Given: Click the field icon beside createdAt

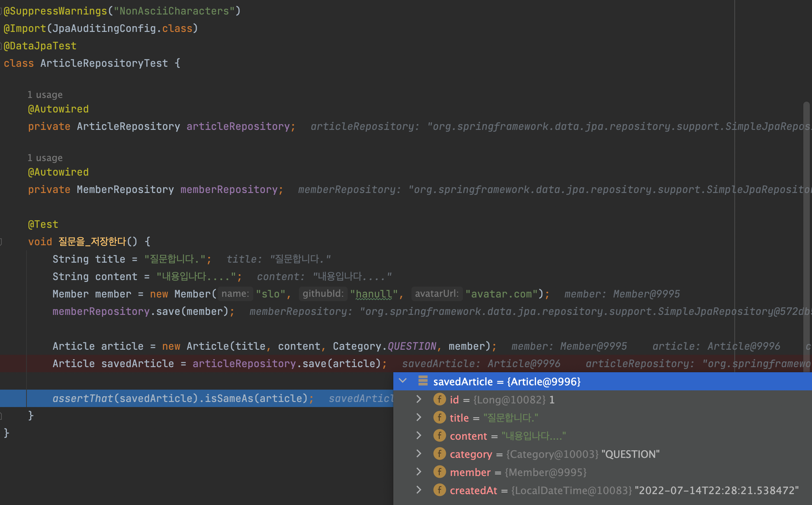Looking at the screenshot, I should (439, 490).
